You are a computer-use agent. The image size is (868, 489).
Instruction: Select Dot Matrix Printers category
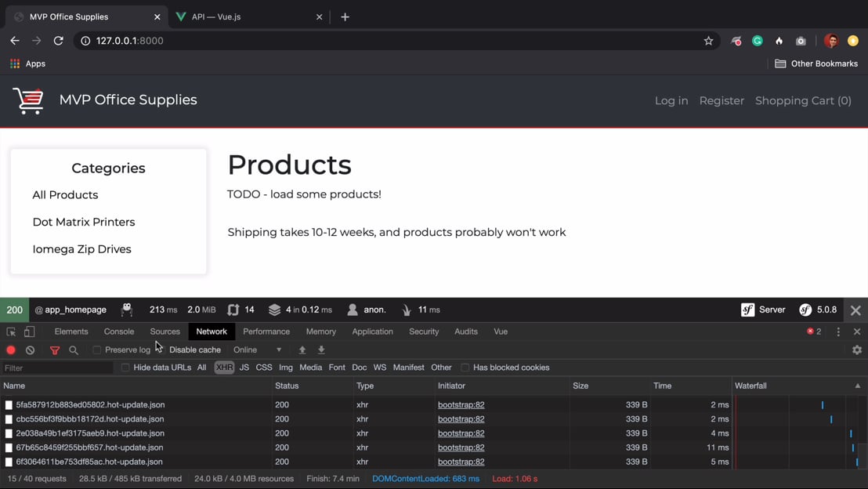pos(84,222)
